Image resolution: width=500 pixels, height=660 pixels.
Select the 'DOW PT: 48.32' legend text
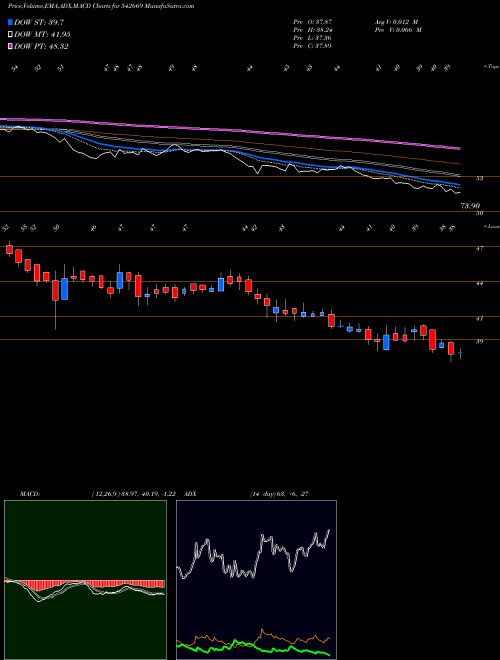point(41,46)
